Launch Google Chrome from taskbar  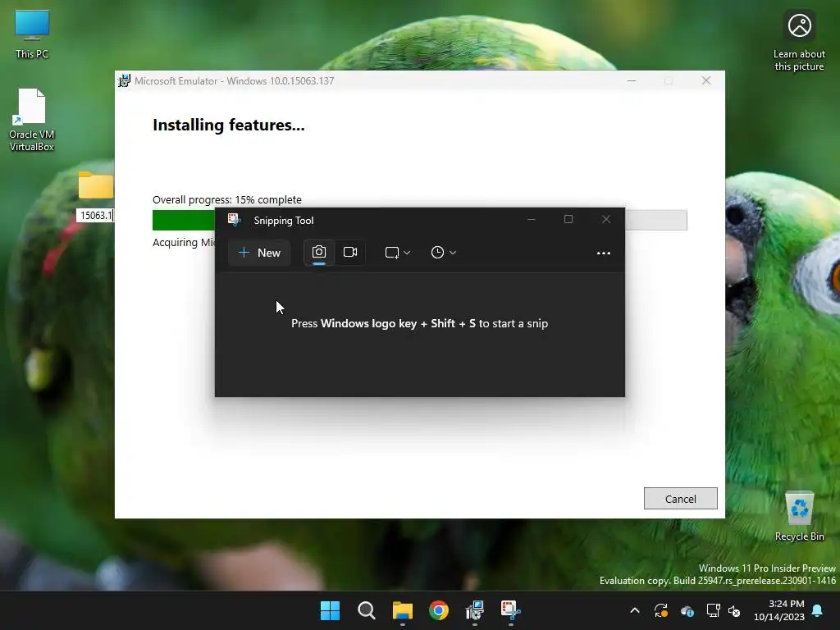pos(439,610)
